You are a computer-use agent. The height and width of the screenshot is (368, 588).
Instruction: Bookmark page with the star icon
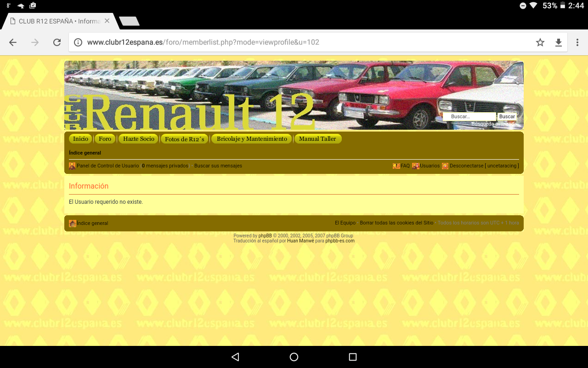coord(540,42)
